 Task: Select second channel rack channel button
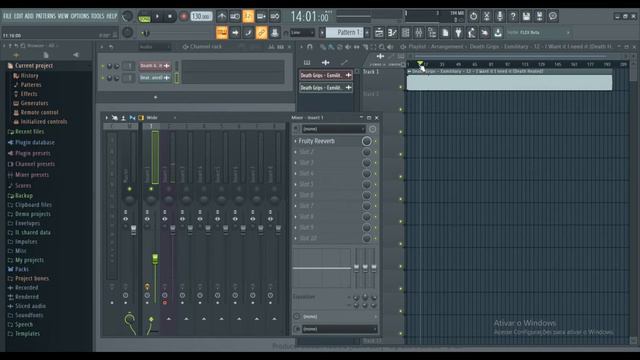click(x=155, y=78)
